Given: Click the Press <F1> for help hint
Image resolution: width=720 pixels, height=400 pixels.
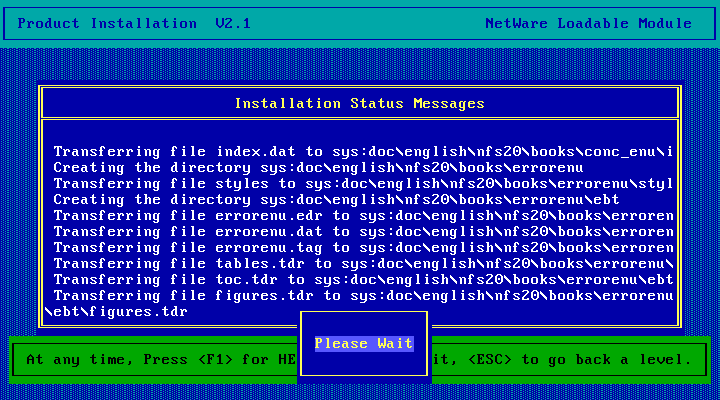Looking at the screenshot, I should [219, 360].
